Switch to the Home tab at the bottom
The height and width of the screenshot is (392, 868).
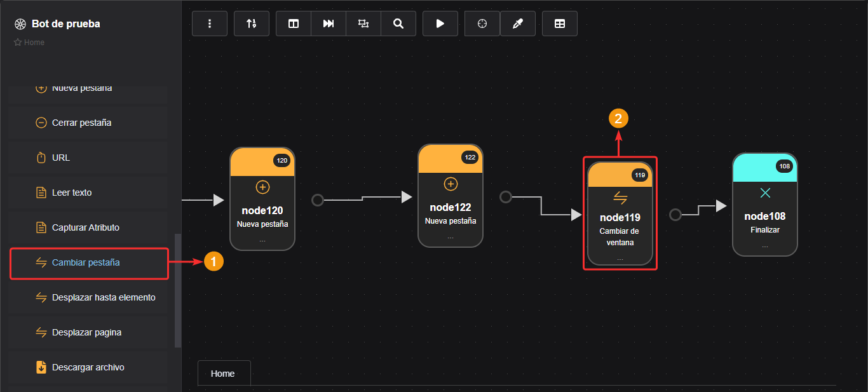click(224, 374)
